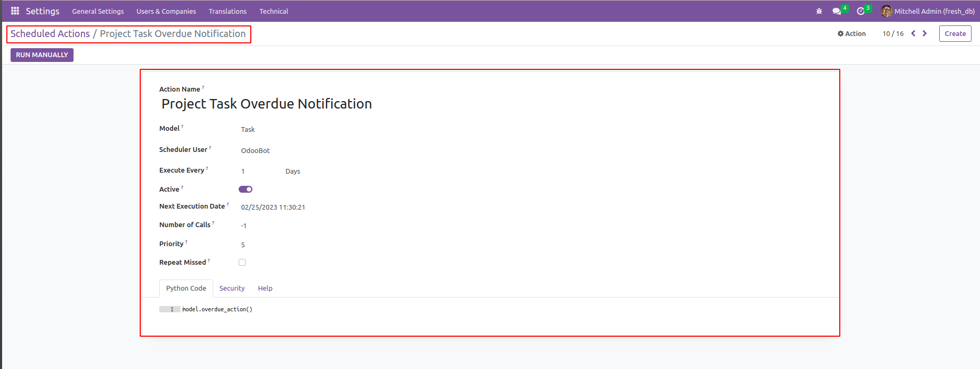Image resolution: width=980 pixels, height=369 pixels.
Task: Check the Repeat Missed checkbox
Action: coord(242,262)
